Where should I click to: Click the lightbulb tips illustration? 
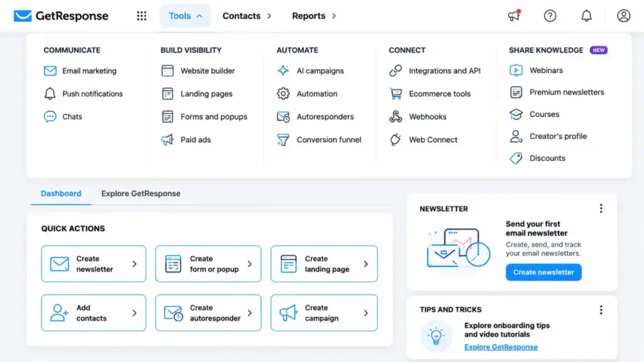436,336
